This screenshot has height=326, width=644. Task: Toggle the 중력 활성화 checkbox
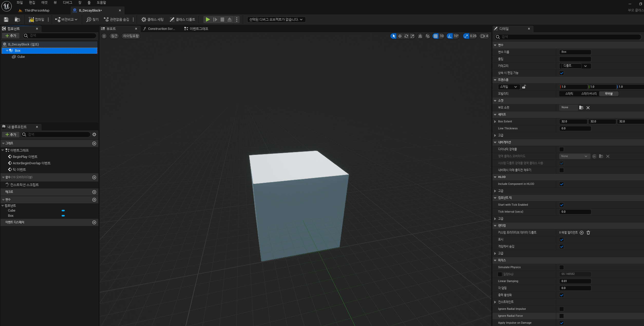(562, 295)
